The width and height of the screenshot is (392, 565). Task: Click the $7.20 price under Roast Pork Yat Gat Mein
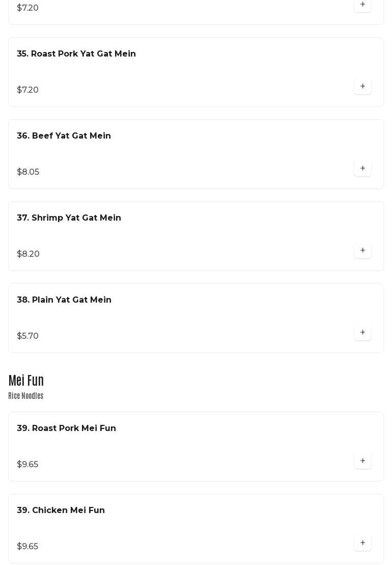tap(27, 90)
